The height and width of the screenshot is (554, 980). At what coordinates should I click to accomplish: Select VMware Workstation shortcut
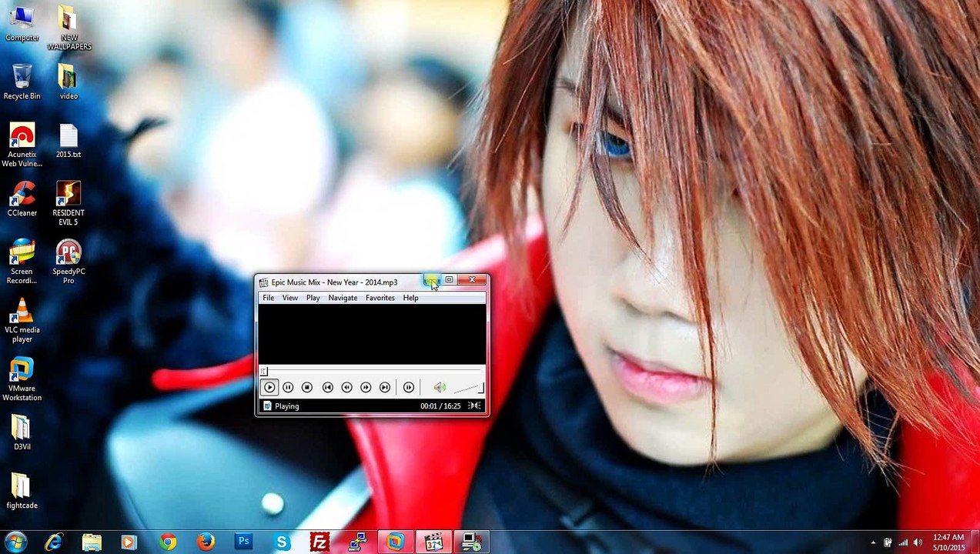22,379
